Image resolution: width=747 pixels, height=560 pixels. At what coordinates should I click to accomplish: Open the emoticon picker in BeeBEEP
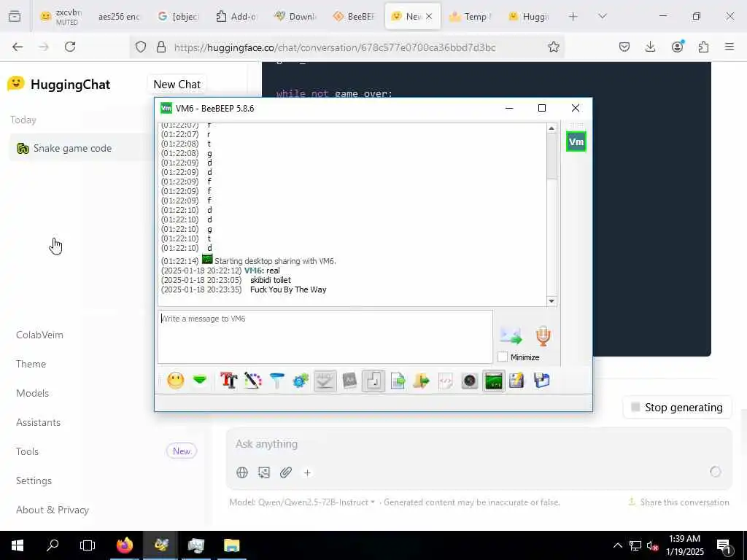(175, 381)
